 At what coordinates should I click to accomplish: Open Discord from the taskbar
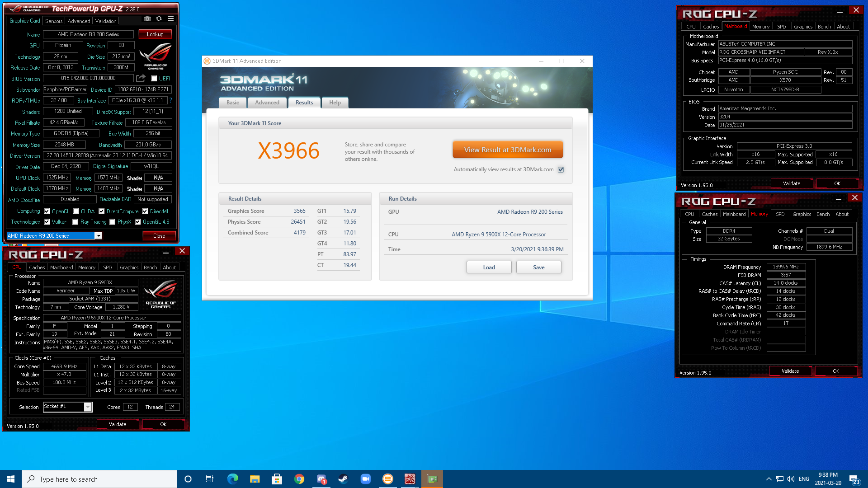tap(321, 479)
